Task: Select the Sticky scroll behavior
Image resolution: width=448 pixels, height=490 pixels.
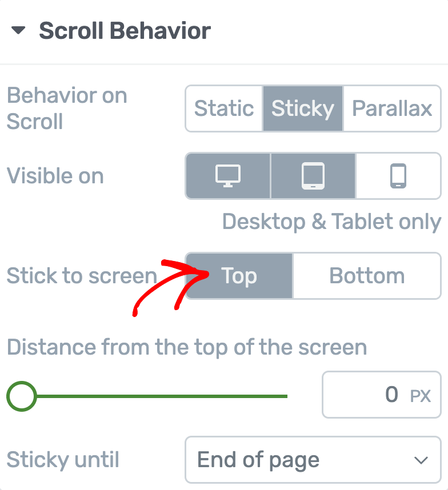Action: (x=303, y=109)
